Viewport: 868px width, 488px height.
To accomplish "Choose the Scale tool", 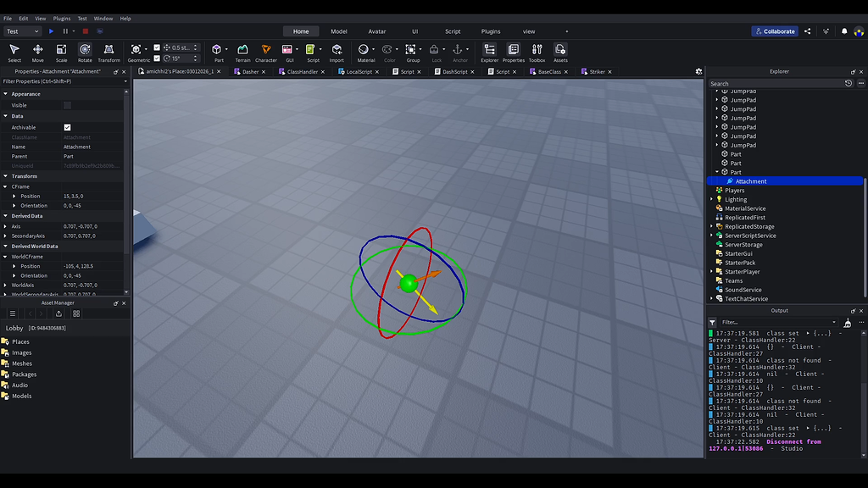I will [61, 53].
